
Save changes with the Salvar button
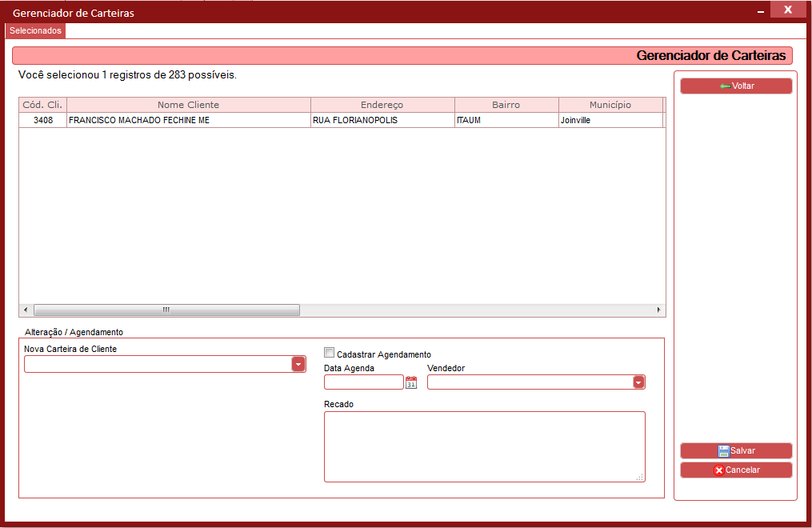pyautogui.click(x=736, y=451)
